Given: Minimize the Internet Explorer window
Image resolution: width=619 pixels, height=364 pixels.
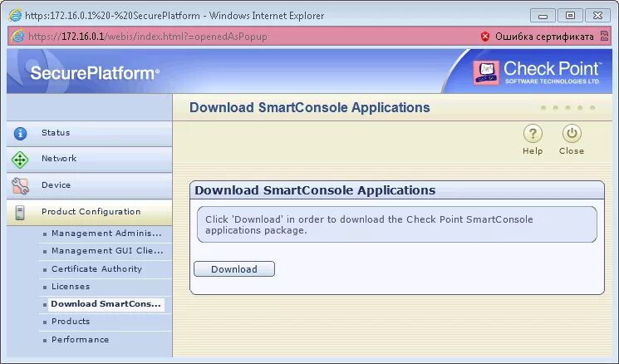Looking at the screenshot, I should click(x=543, y=16).
